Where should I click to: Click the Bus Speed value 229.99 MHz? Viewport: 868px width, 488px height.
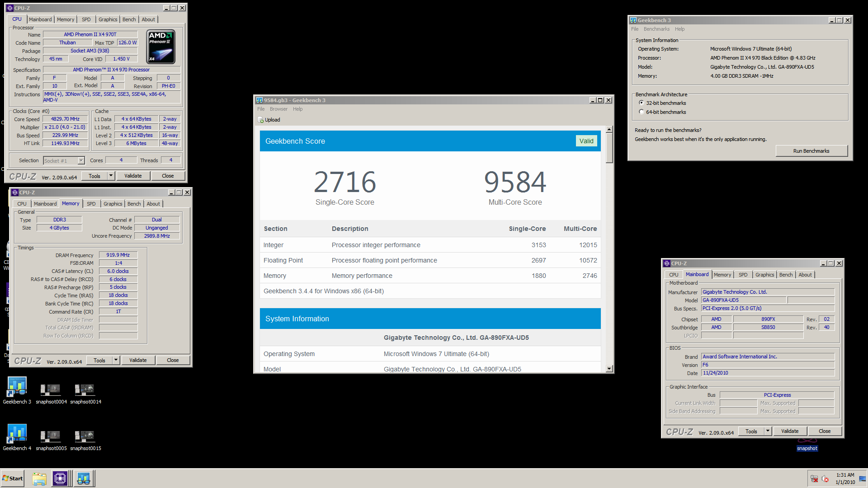coord(66,136)
